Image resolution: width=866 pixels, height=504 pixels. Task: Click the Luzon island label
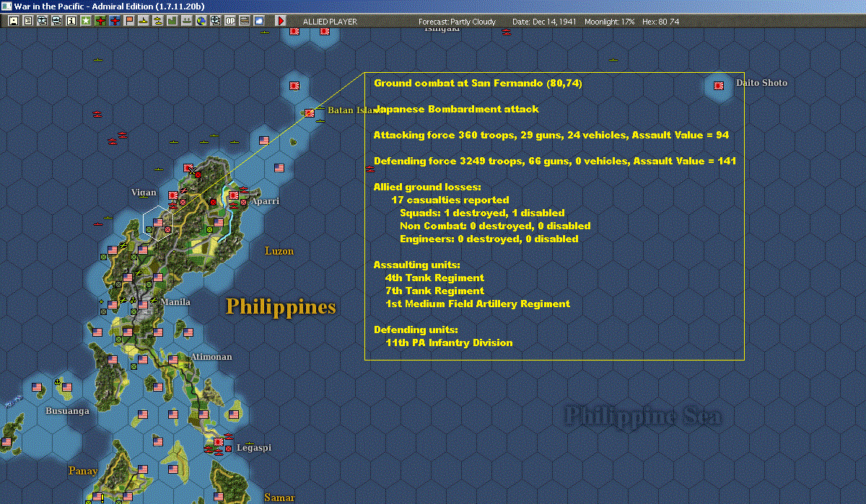(x=279, y=251)
